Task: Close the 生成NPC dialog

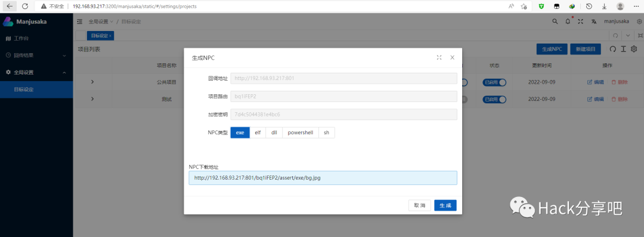Action: coord(452,57)
